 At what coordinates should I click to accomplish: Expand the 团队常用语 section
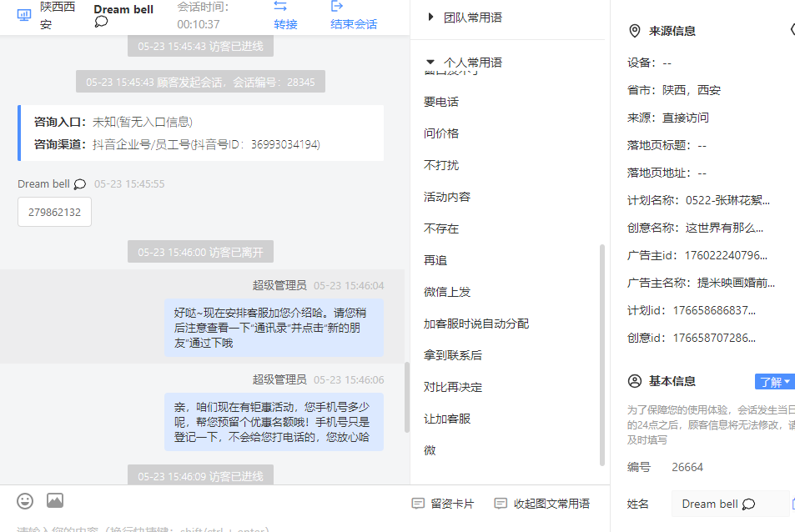click(430, 18)
